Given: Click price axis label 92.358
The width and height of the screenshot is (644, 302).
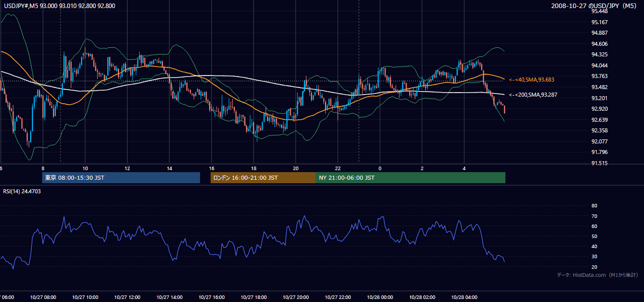Looking at the screenshot, I should point(600,130).
